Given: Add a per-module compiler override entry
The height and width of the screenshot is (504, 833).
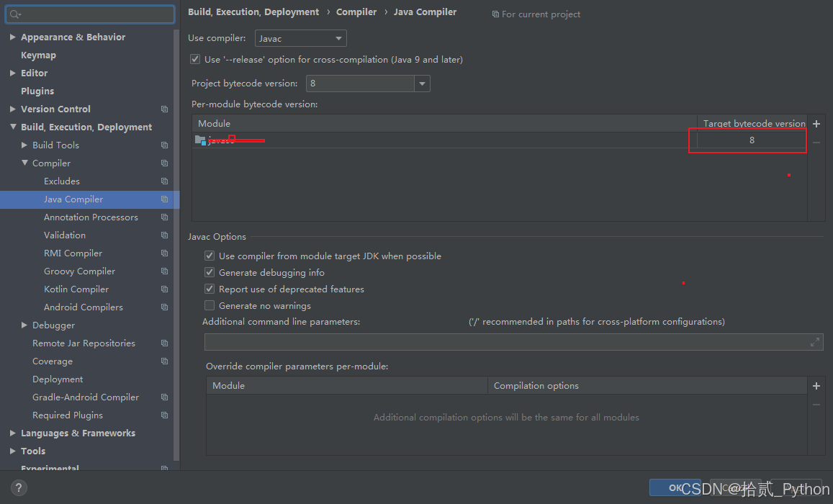Looking at the screenshot, I should 816,386.
